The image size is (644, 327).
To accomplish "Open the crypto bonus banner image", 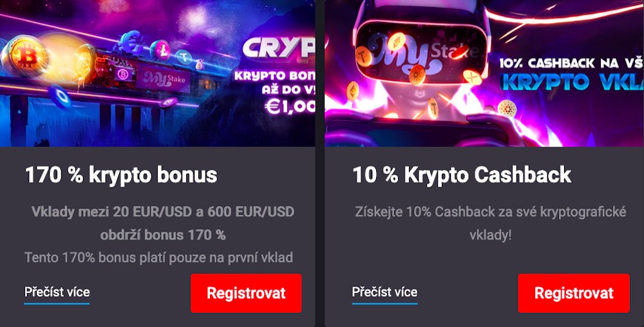I will pos(157,73).
